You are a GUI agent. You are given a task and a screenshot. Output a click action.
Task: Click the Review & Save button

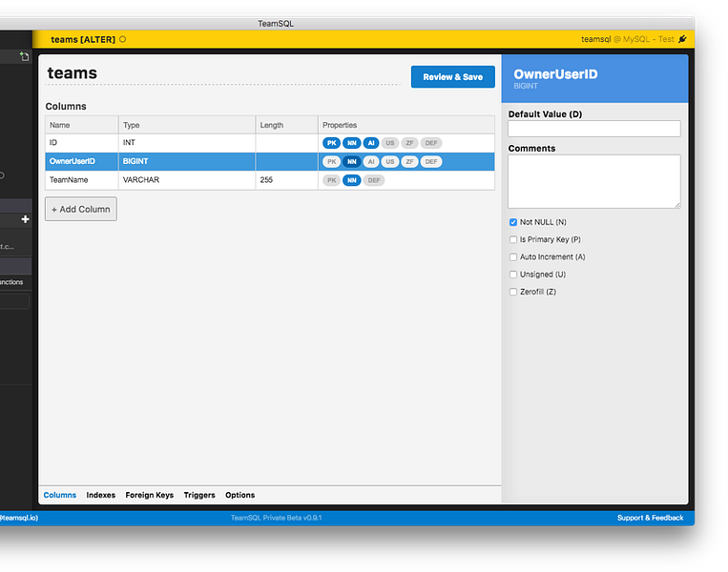(452, 76)
